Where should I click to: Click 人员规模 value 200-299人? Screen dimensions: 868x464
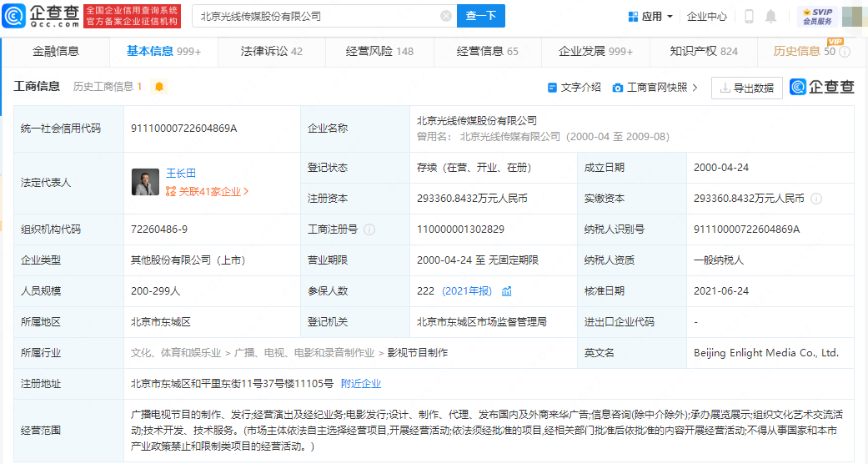(x=156, y=291)
